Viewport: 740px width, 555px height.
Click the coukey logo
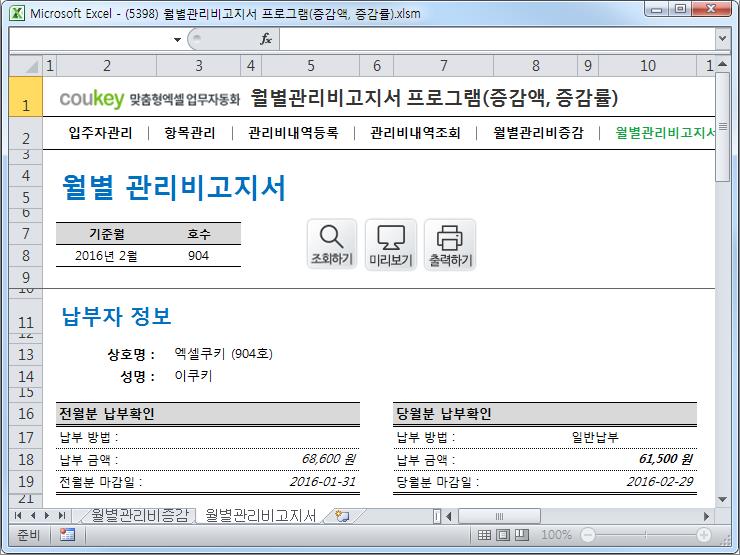(92, 98)
